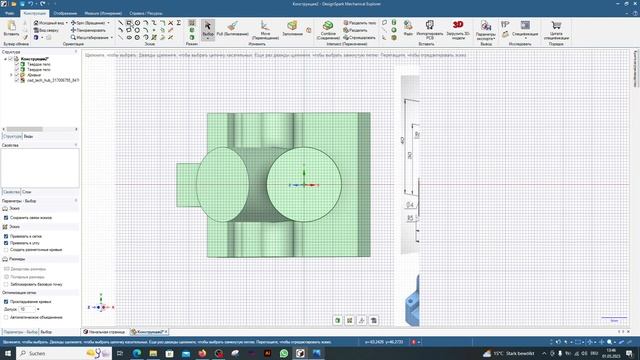640x360 pixels.
Task: Switch to sketch mode icon in Режим group
Action: click(192, 23)
